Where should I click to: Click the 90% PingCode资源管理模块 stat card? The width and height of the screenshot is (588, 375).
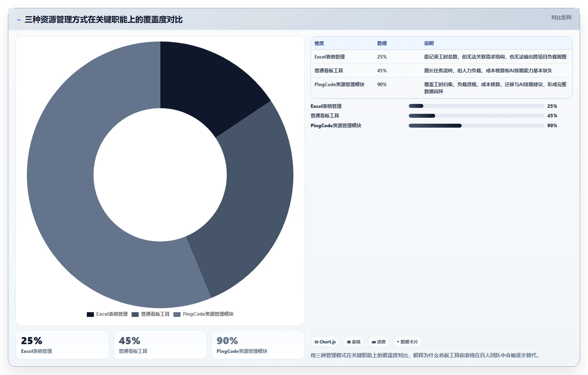[258, 345]
